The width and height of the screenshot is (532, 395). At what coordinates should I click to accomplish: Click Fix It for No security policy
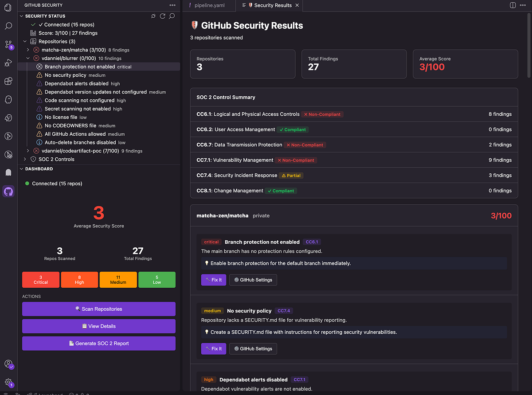tap(214, 348)
